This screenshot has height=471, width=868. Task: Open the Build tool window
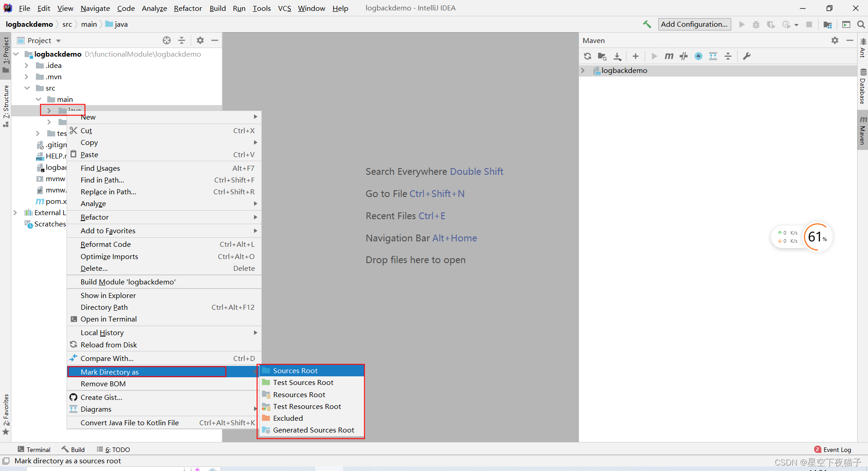73,449
